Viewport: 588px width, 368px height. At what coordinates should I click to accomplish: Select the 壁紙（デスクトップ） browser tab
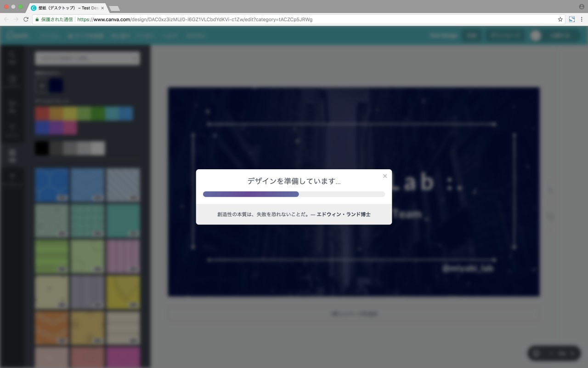[x=68, y=8]
